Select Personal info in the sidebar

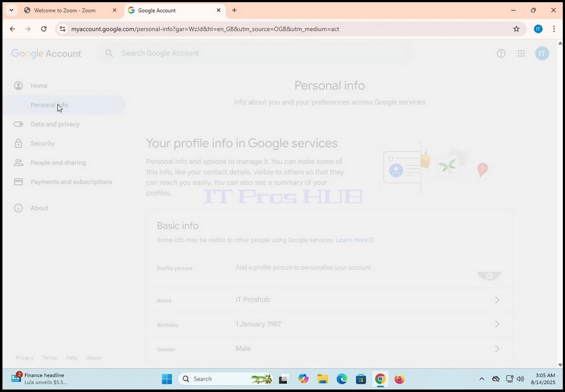pos(64,105)
